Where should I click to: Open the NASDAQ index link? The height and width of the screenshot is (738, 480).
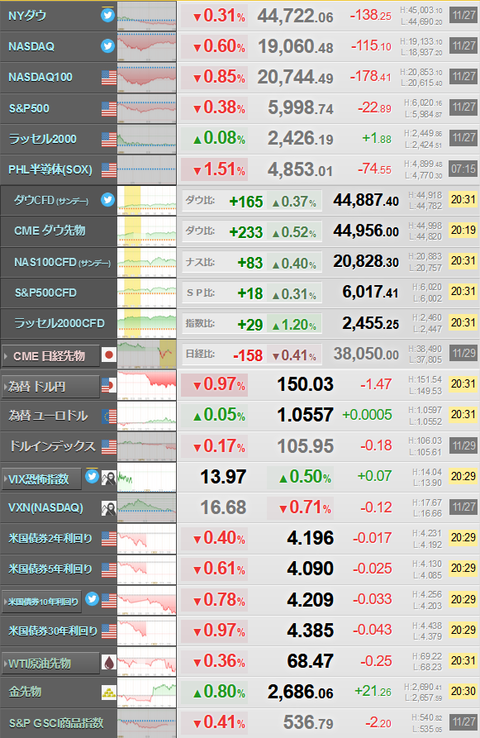(31, 47)
